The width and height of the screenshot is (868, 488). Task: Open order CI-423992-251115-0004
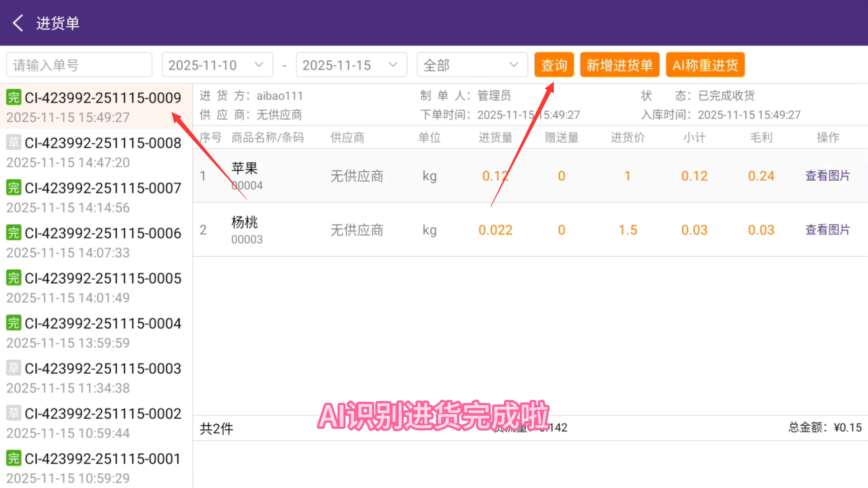pos(103,324)
